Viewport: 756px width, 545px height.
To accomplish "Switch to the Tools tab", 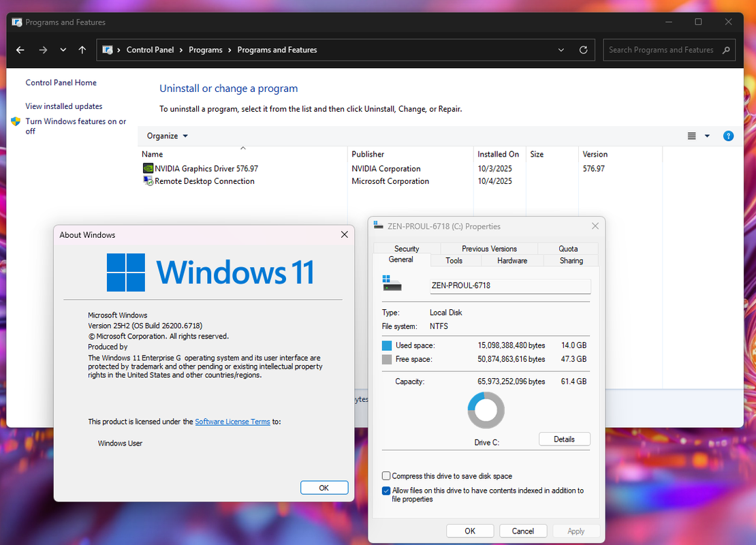I will click(x=454, y=260).
